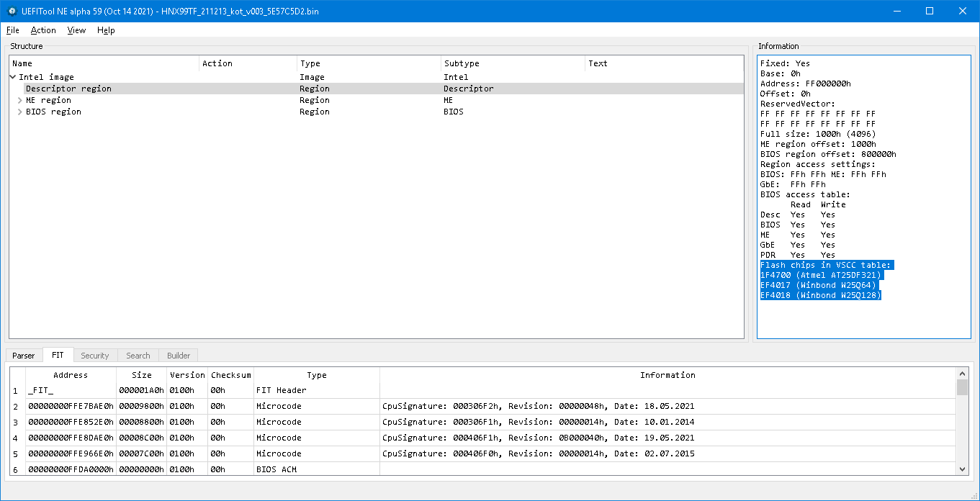Click 'BIOS region offset: 800000h' line
The width and height of the screenshot is (980, 501).
(x=828, y=154)
